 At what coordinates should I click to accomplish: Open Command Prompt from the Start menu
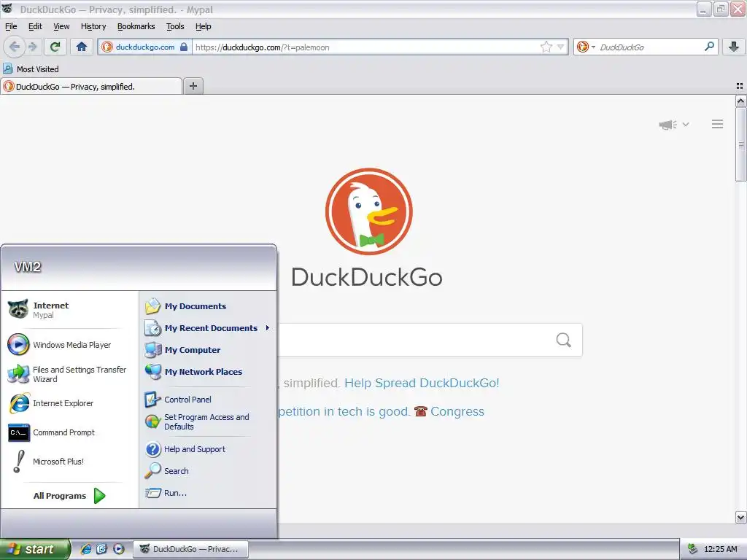[69, 432]
